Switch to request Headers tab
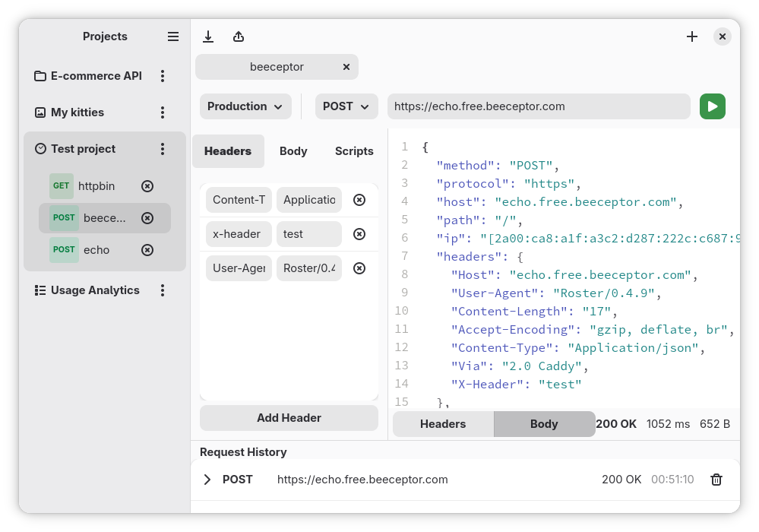 [228, 151]
